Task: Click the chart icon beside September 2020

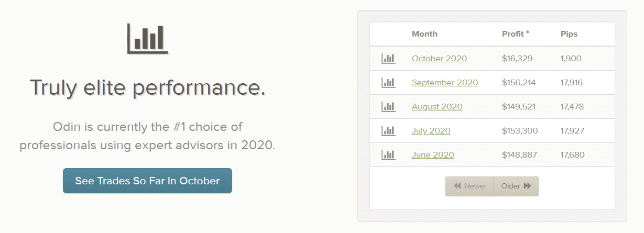Action: point(388,83)
